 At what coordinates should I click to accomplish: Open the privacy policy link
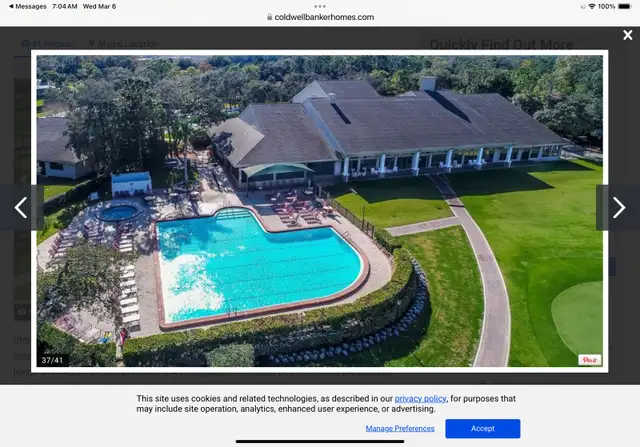(x=420, y=398)
